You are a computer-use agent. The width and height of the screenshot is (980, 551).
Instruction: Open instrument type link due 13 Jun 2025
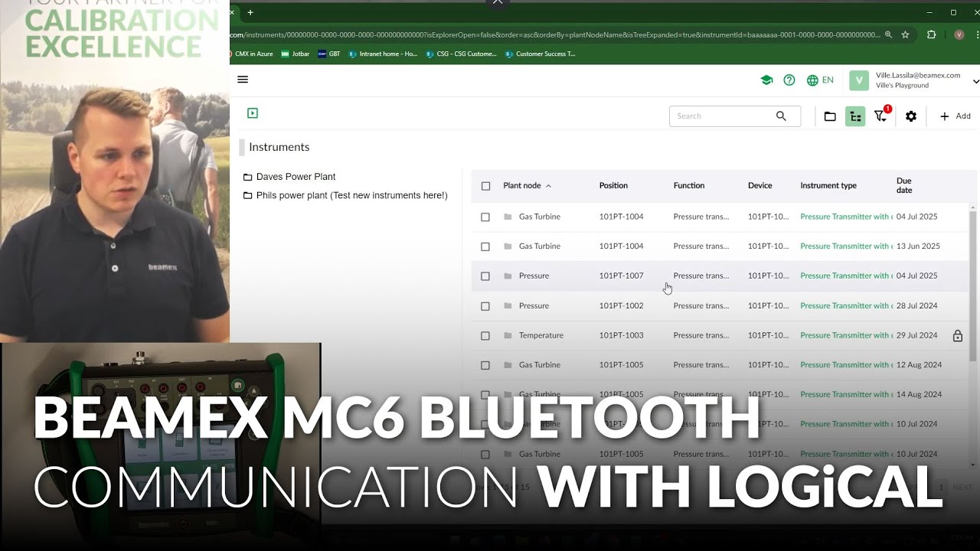(x=846, y=246)
